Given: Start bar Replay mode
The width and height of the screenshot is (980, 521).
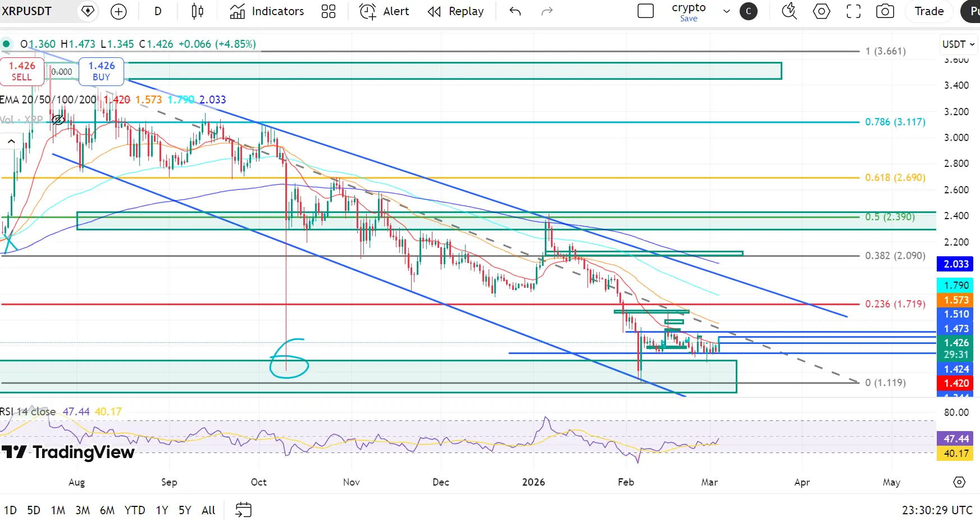Looking at the screenshot, I should [x=455, y=11].
